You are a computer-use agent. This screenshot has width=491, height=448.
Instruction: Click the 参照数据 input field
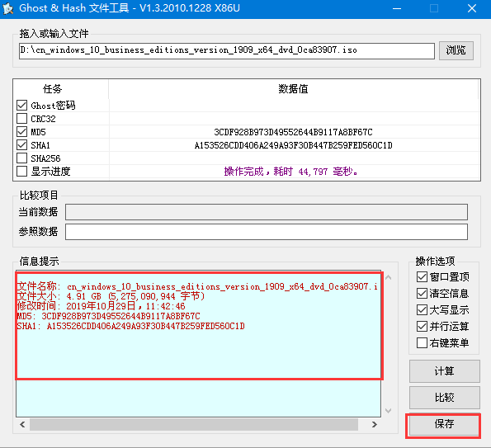click(x=267, y=232)
